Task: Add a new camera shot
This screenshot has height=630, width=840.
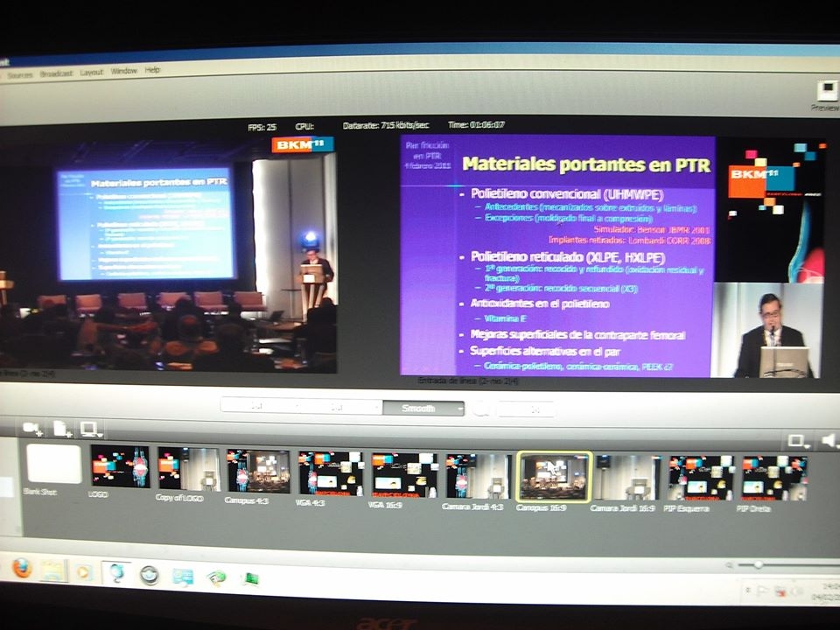Action: click(32, 428)
